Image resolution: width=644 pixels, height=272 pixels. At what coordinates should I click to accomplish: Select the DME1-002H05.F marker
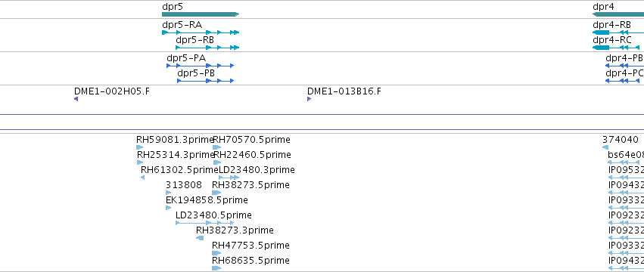pyautogui.click(x=76, y=99)
